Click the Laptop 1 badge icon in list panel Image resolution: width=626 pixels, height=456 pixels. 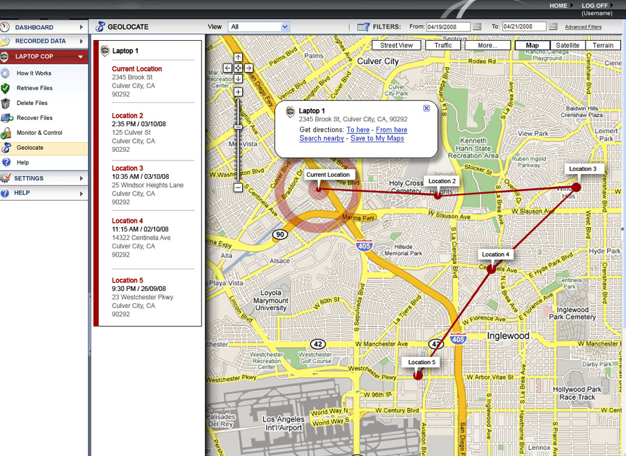[x=105, y=51]
